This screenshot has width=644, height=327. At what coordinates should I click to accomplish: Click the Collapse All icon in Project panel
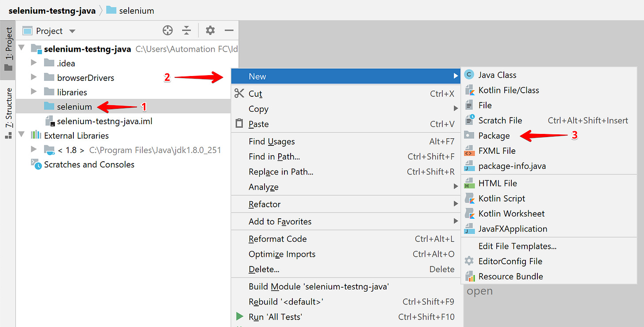pos(187,30)
